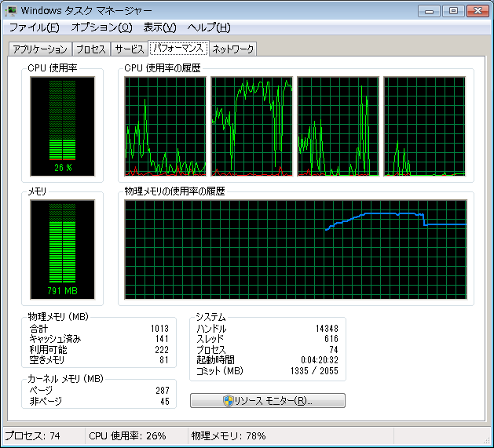The width and height of the screenshot is (494, 448).
Task: Click the physical memory usage history graph
Action: (295, 249)
